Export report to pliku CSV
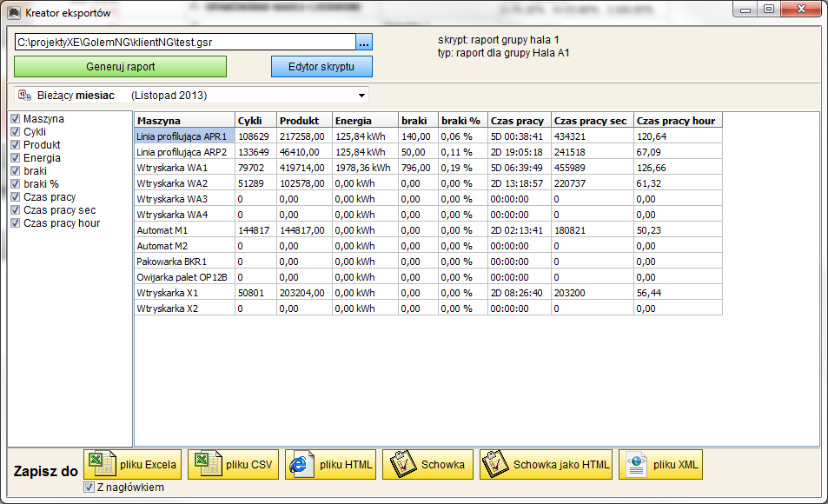Image resolution: width=828 pixels, height=504 pixels. [234, 464]
